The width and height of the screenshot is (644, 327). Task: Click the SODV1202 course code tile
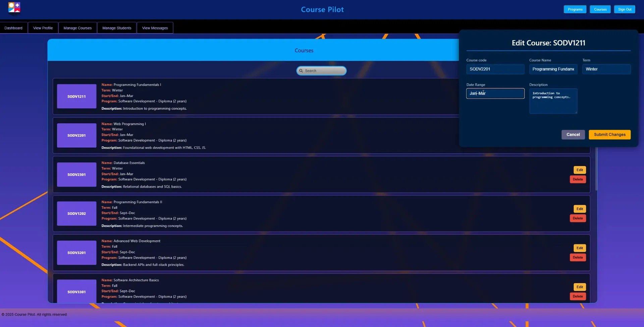[x=76, y=214]
